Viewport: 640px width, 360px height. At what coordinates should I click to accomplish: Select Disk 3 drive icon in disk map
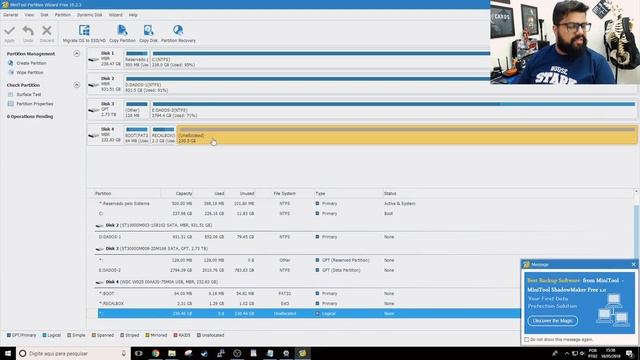pyautogui.click(x=94, y=110)
